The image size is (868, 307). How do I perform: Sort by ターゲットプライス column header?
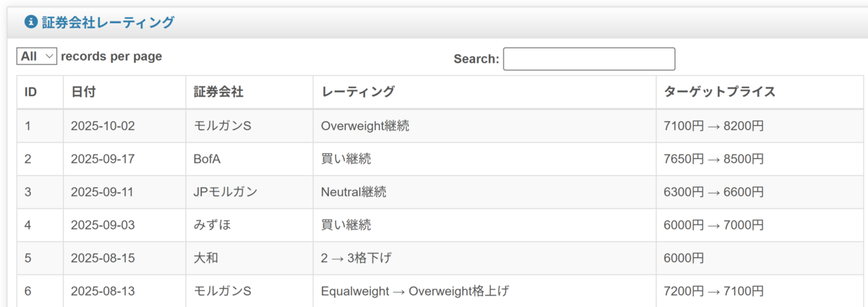[759, 92]
